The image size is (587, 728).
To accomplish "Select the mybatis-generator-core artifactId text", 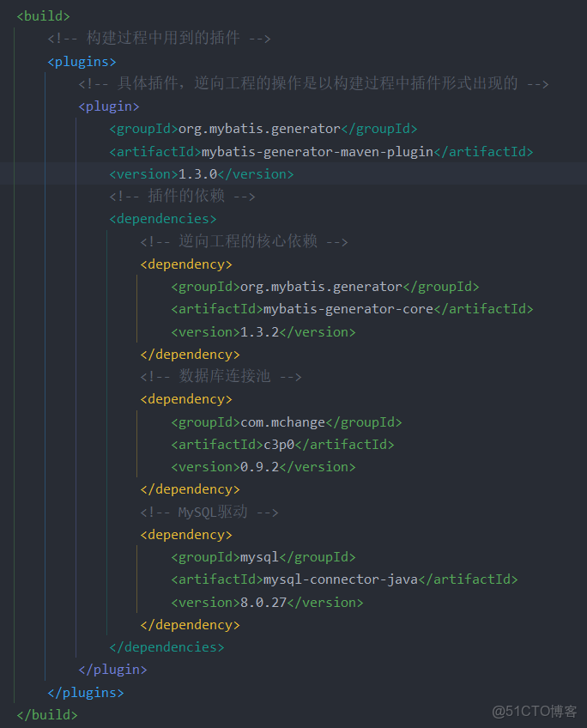I will tap(354, 309).
